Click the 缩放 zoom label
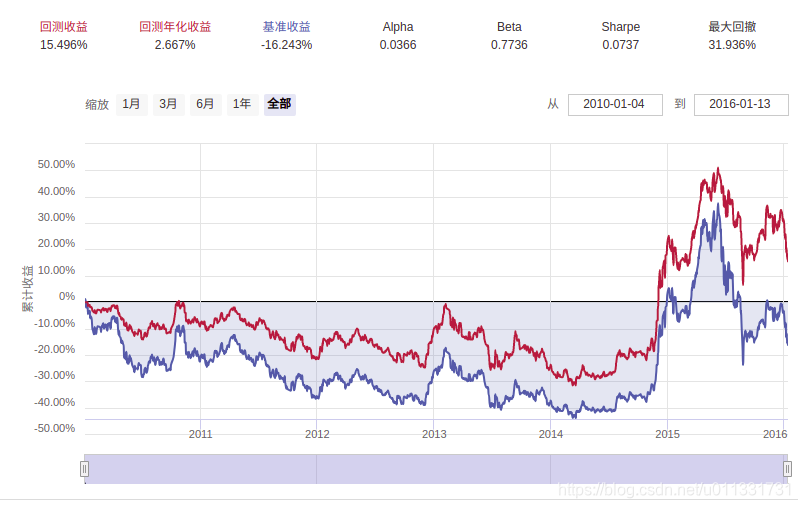This screenshot has height=508, width=800. click(97, 105)
